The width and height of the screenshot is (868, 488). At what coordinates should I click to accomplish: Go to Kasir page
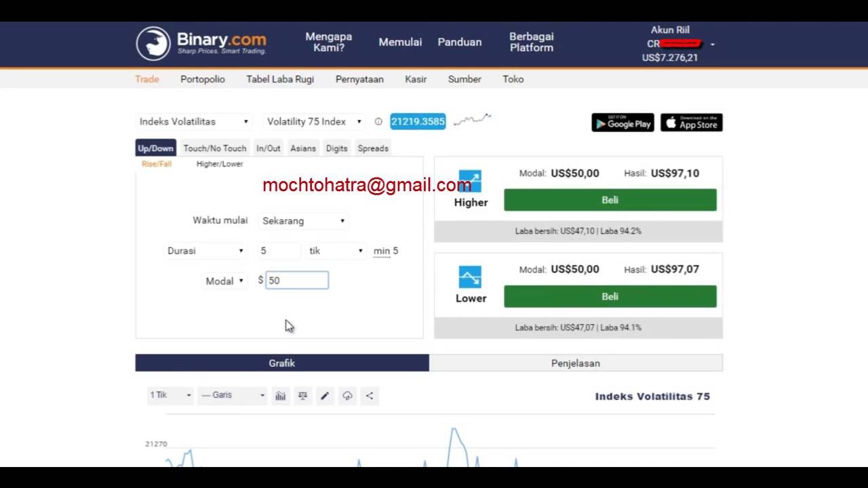click(416, 79)
